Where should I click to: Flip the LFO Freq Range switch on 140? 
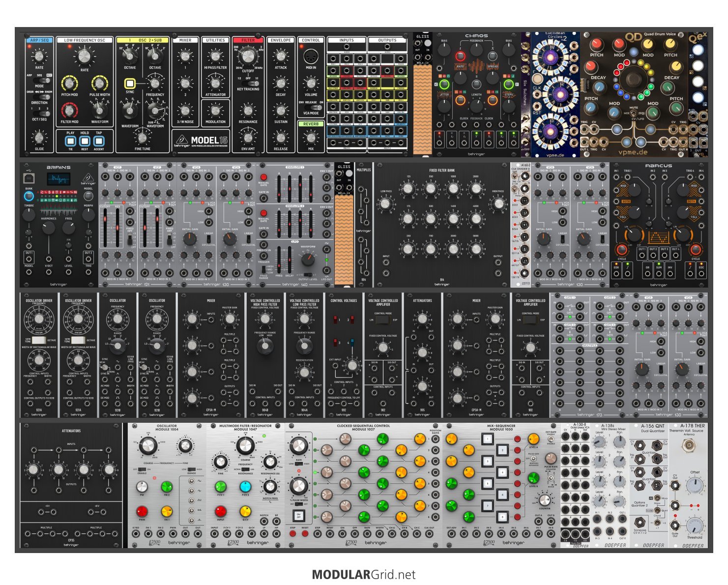click(x=263, y=270)
